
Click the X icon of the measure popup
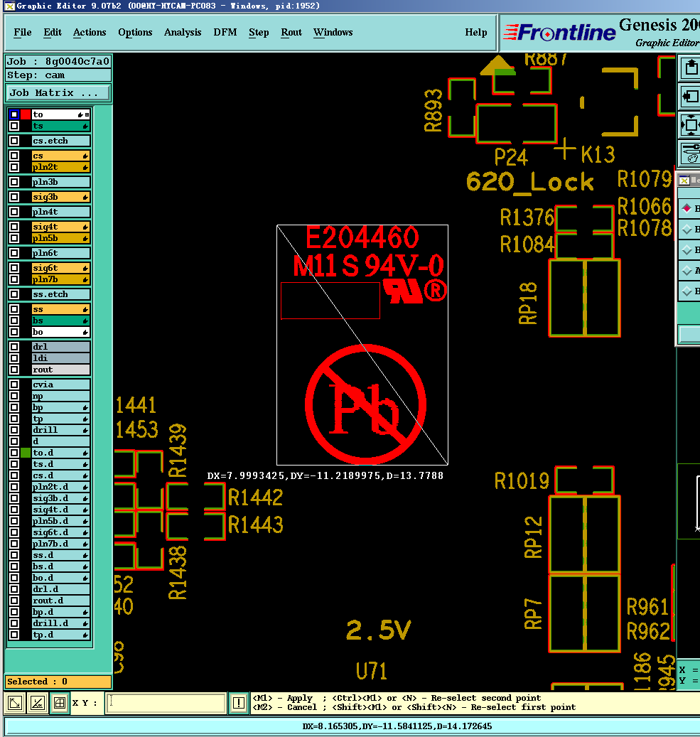684,180
